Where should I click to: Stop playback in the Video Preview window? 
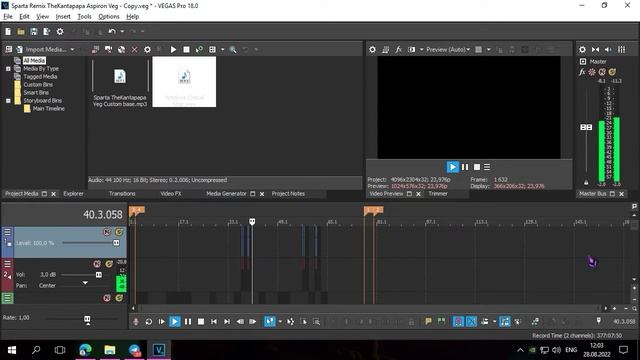pyautogui.click(x=477, y=167)
